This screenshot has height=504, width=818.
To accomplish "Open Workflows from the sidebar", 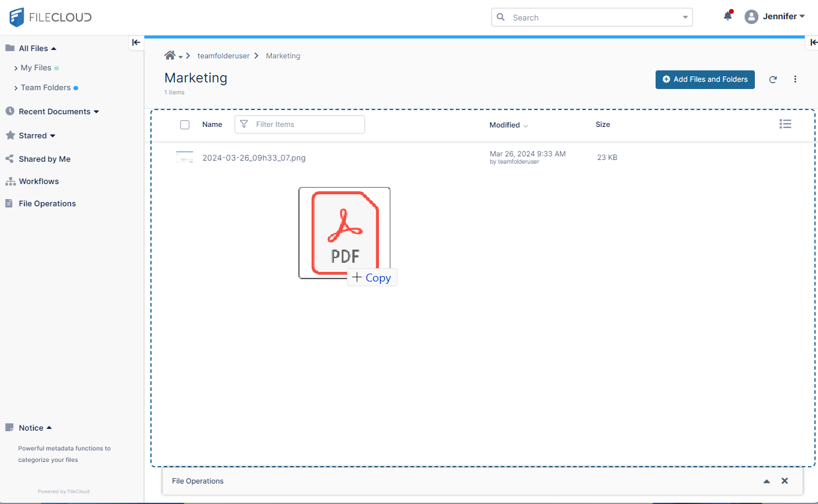I will coord(38,181).
